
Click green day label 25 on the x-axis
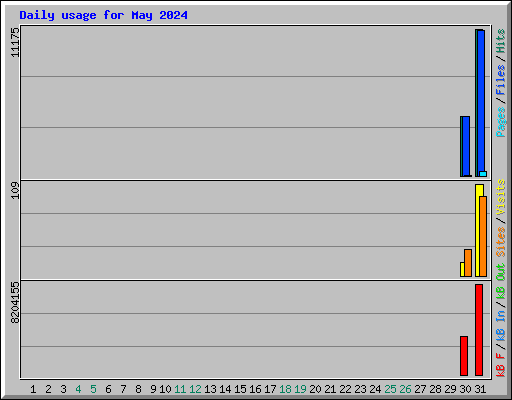click(390, 389)
